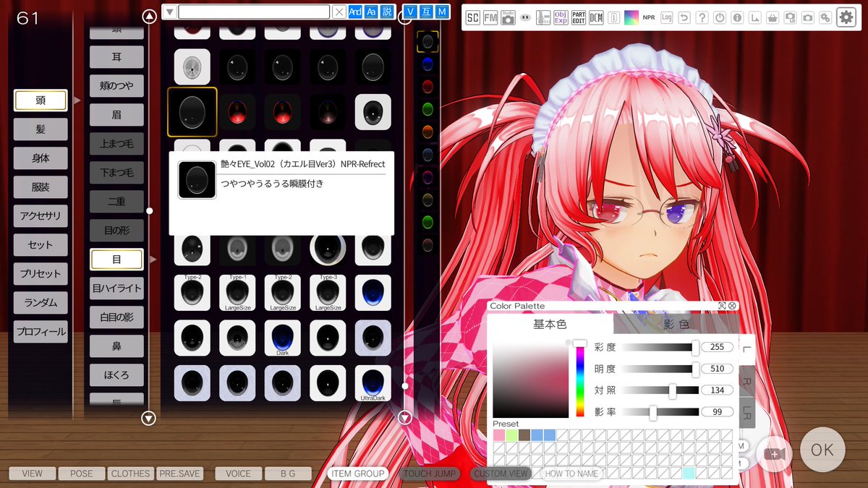Image resolution: width=868 pixels, height=488 pixels.
Task: Select the FM icon in the toolbar
Action: click(490, 17)
